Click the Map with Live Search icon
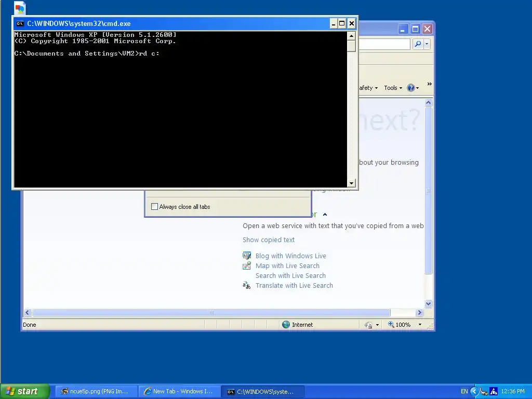This screenshot has width=532, height=399. [x=247, y=265]
